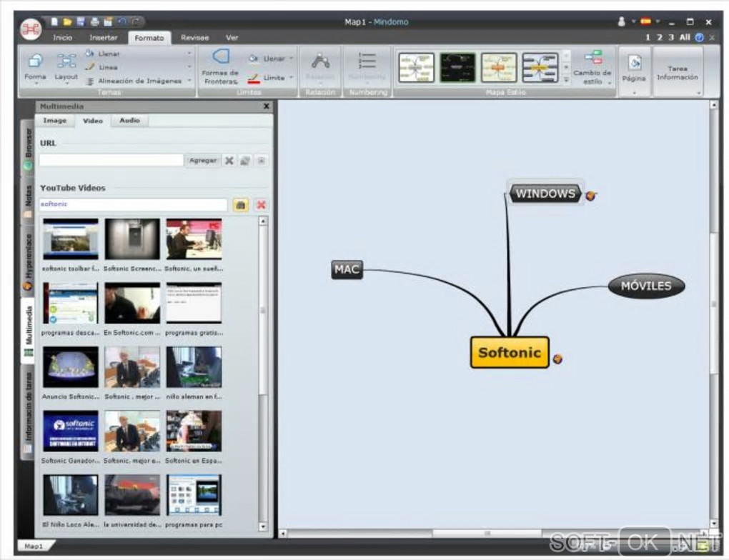
Task: Click the globe icon beside the Softonic topic
Action: (x=557, y=359)
